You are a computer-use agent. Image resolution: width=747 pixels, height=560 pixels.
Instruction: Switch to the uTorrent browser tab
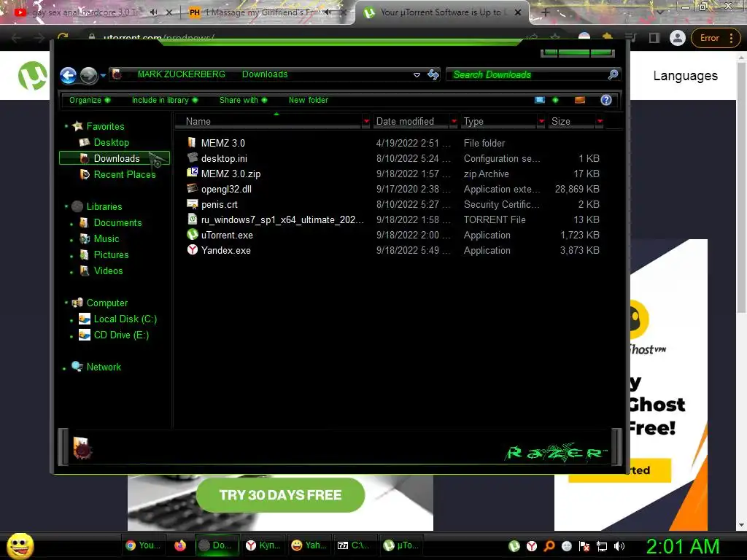click(441, 13)
